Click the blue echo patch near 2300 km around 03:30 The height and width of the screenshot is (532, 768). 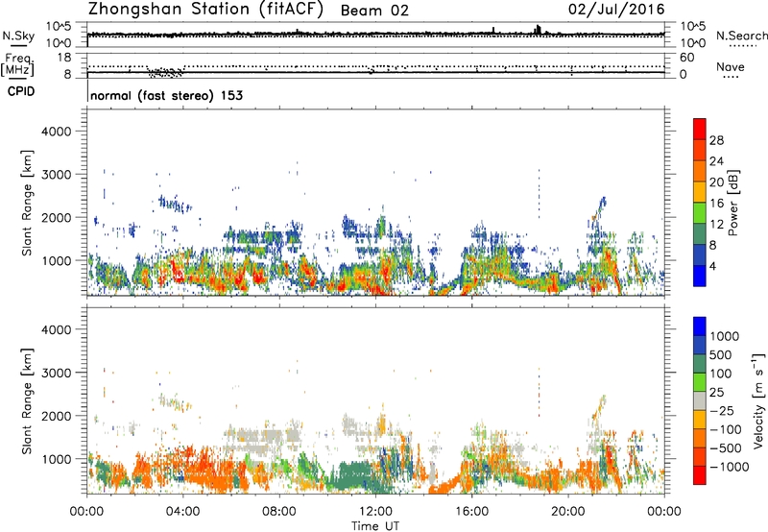tap(173, 203)
